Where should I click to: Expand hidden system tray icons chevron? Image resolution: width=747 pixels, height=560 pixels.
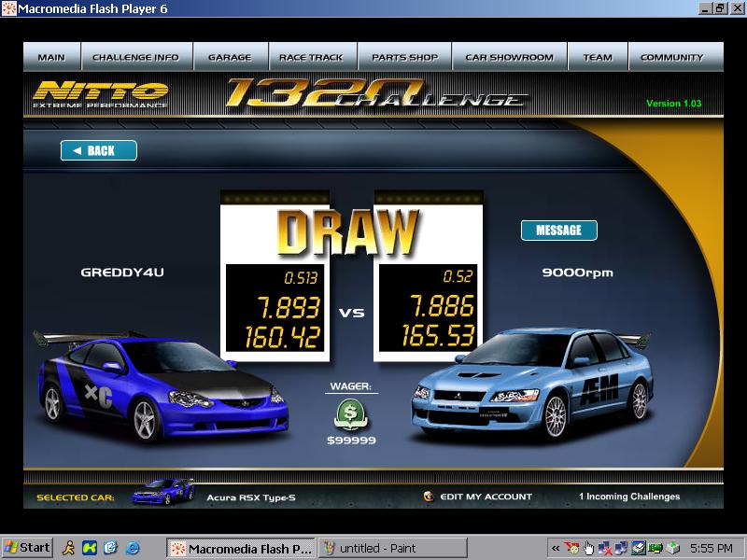point(555,548)
